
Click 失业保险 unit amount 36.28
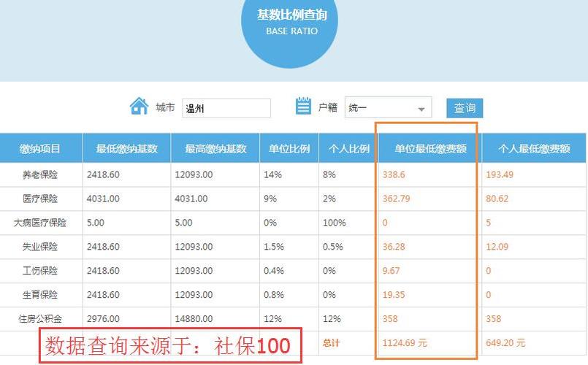click(x=394, y=247)
